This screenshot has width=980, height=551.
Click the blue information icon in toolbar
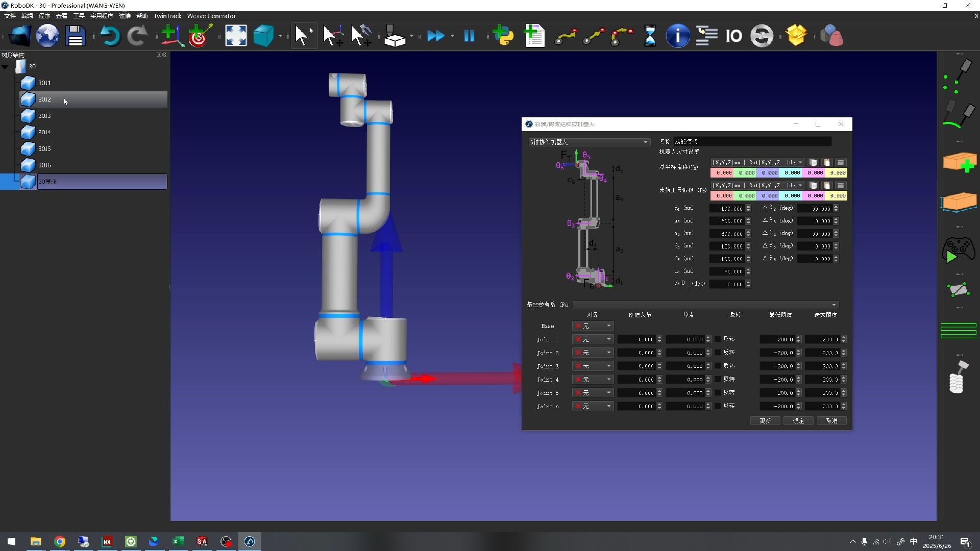[x=678, y=36]
